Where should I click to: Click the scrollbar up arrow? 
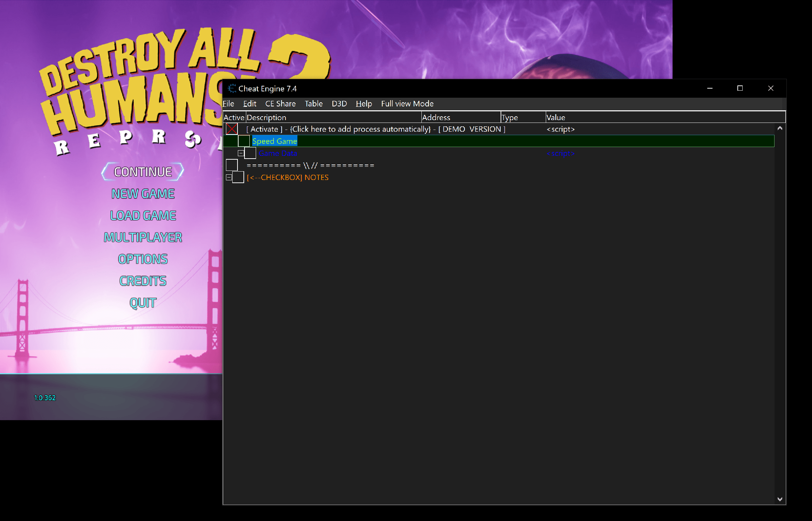[x=780, y=128]
